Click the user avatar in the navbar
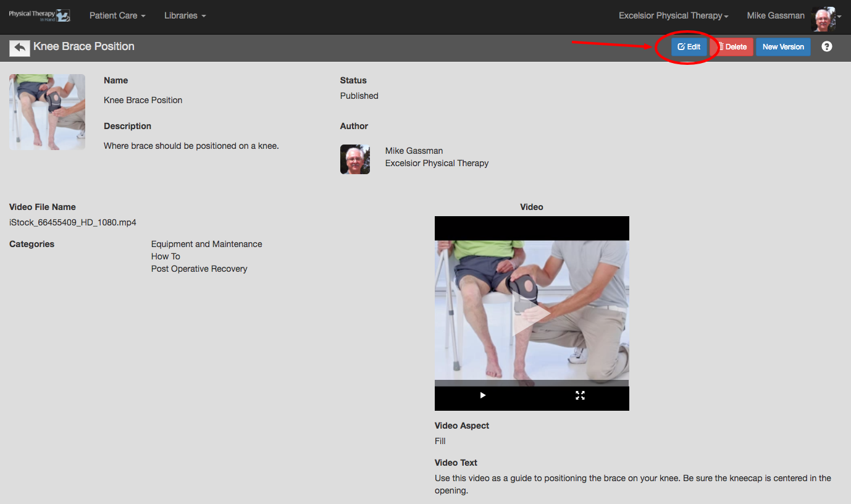Screen dimensions: 851x504 coord(823,19)
